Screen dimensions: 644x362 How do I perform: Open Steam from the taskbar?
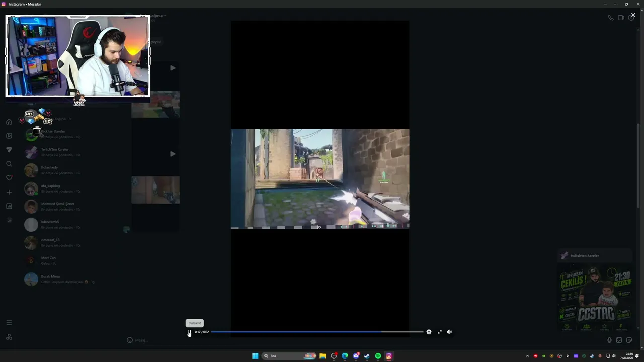pyautogui.click(x=367, y=356)
